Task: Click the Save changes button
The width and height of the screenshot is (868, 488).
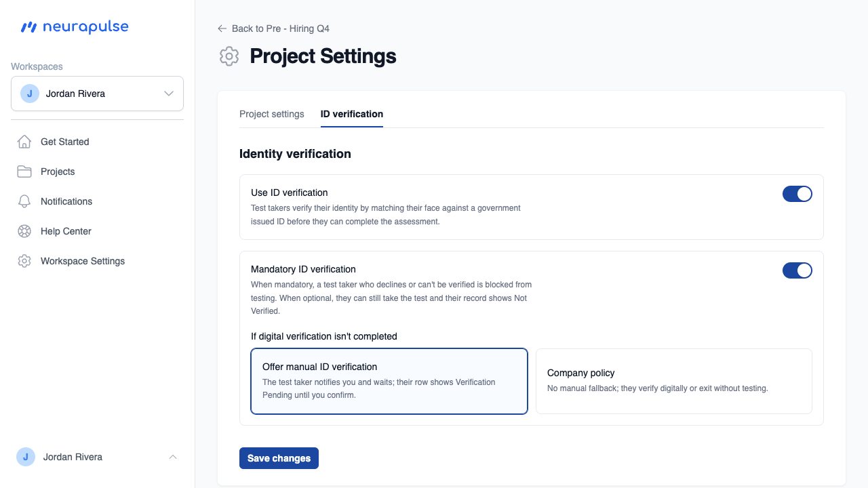Action: (279, 458)
